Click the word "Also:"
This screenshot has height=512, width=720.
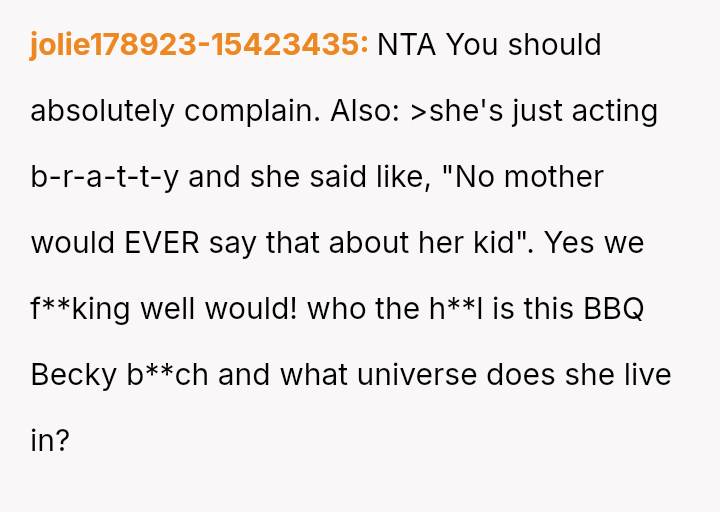tap(366, 111)
